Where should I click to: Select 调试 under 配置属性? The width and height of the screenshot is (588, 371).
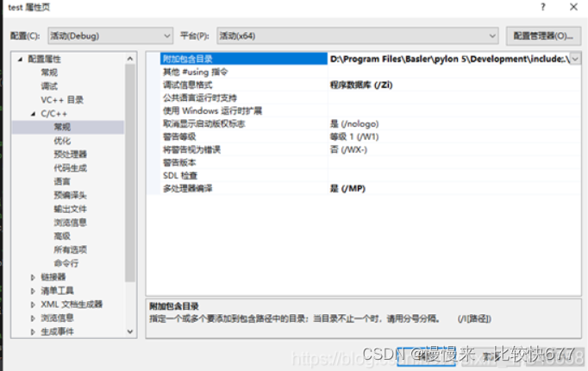click(49, 86)
